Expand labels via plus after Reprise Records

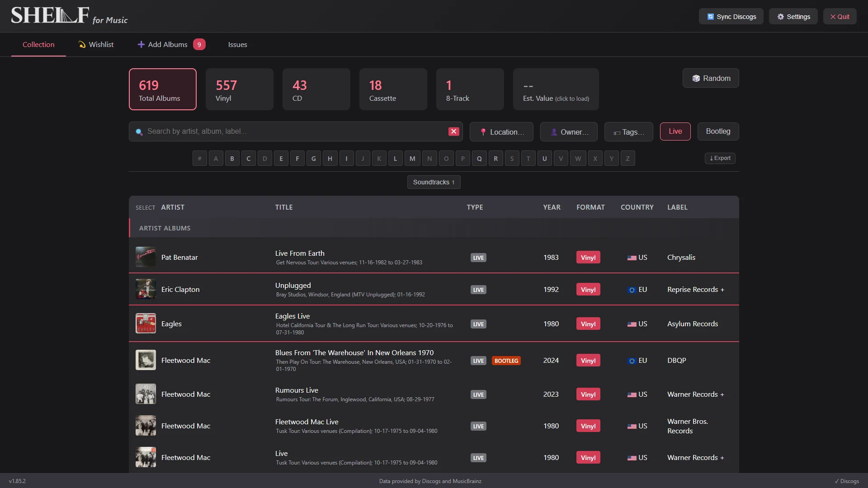tap(722, 290)
